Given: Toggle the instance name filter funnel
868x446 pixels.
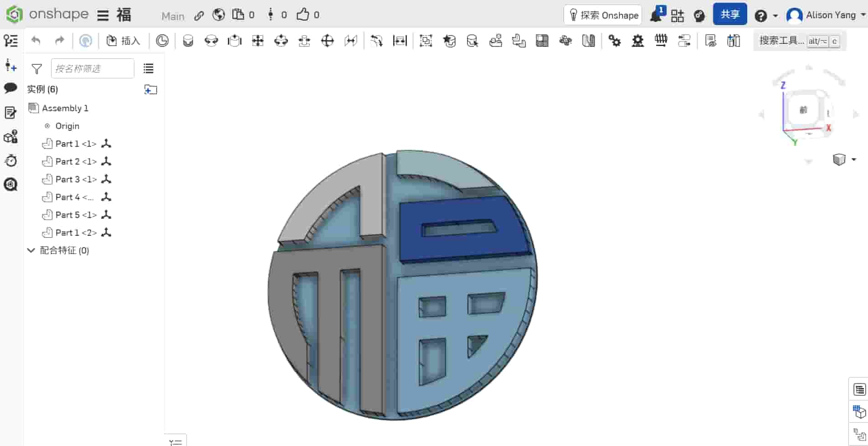Looking at the screenshot, I should pyautogui.click(x=36, y=68).
